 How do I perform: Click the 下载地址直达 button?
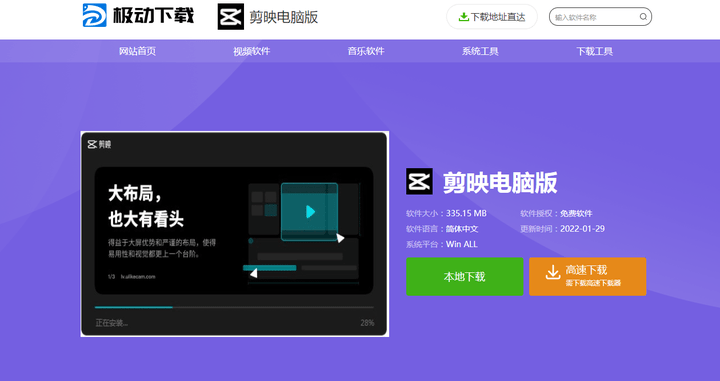tap(492, 17)
